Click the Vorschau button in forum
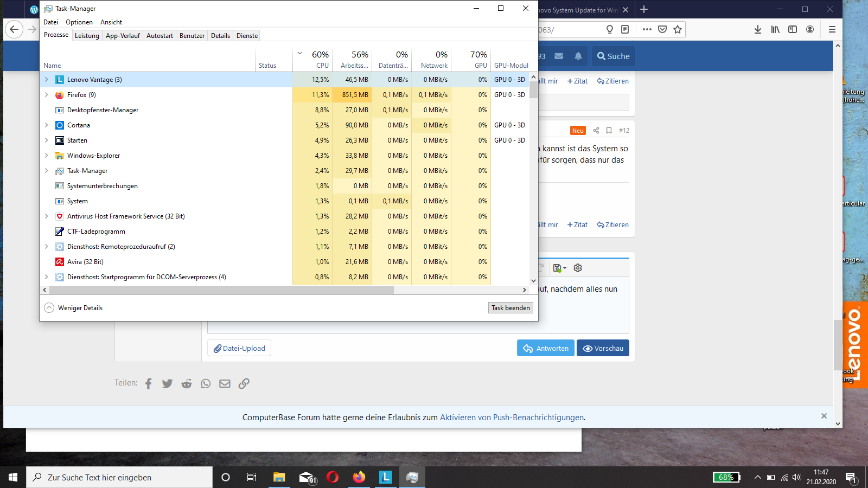 (603, 348)
